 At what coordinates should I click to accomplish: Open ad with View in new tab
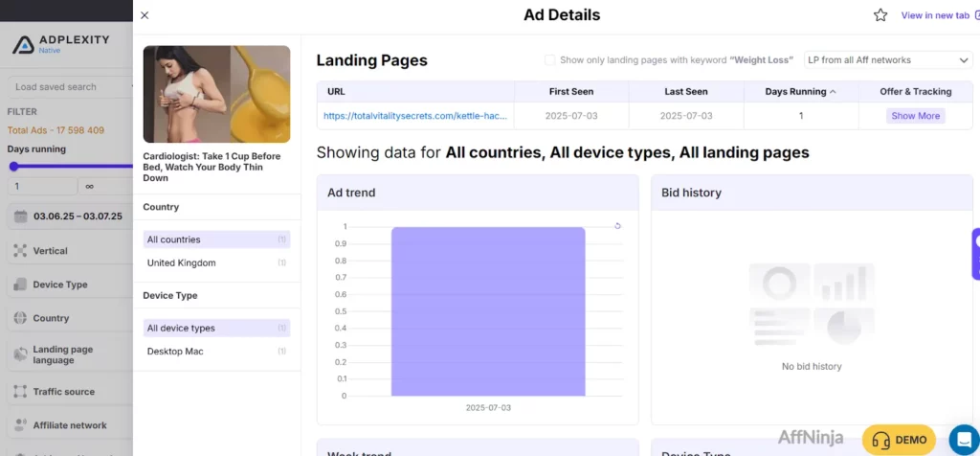[934, 15]
